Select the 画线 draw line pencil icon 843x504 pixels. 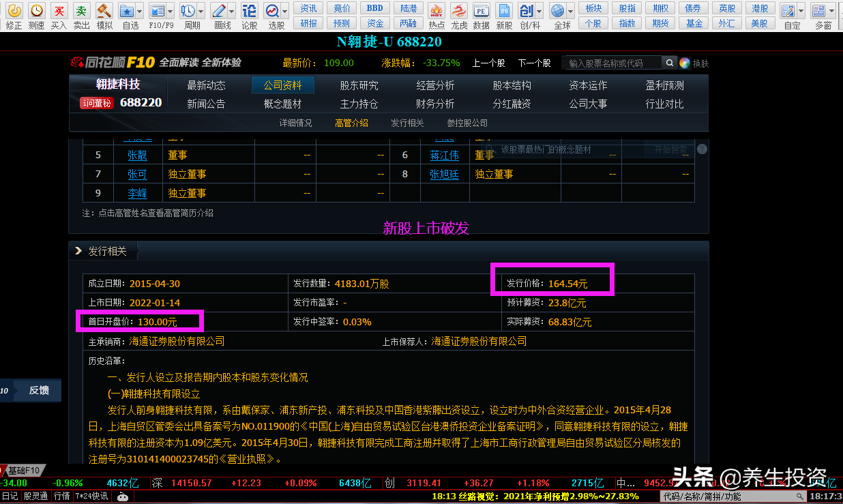[x=218, y=11]
